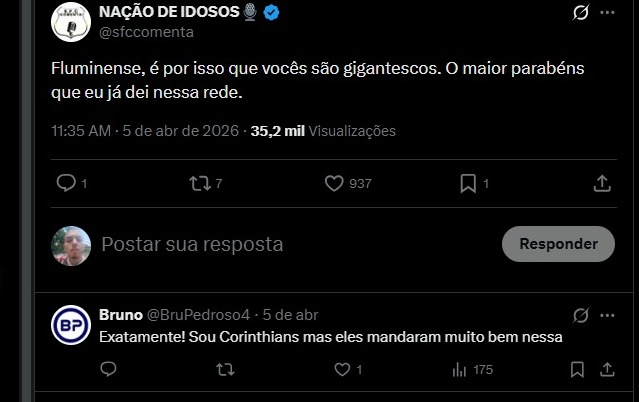Bookmark the NAÇÃO DE IDOSOS post
This screenshot has width=639, height=402.
468,183
